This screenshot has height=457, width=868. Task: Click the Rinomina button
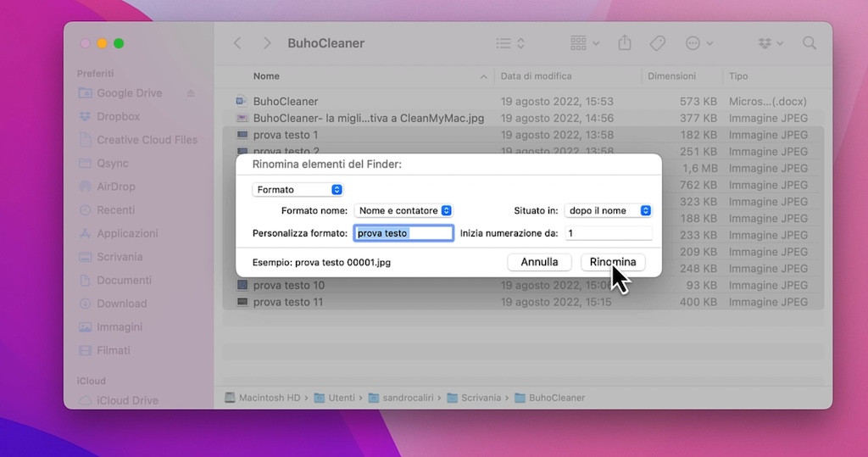(613, 262)
